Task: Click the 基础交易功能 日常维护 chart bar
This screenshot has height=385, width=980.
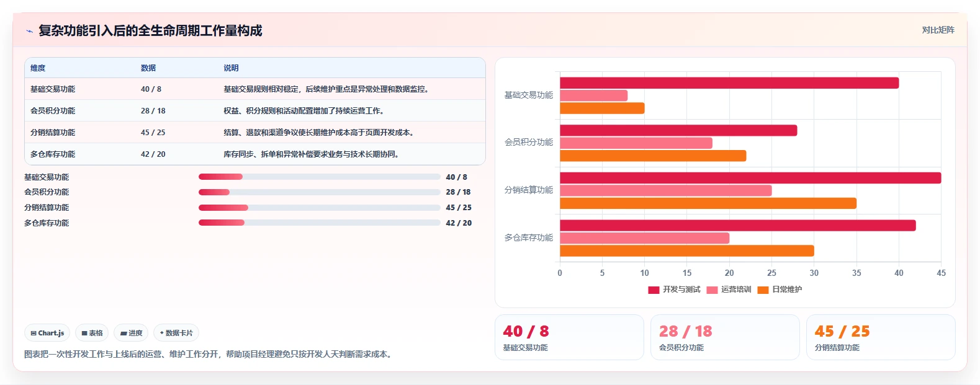Action: 602,108
